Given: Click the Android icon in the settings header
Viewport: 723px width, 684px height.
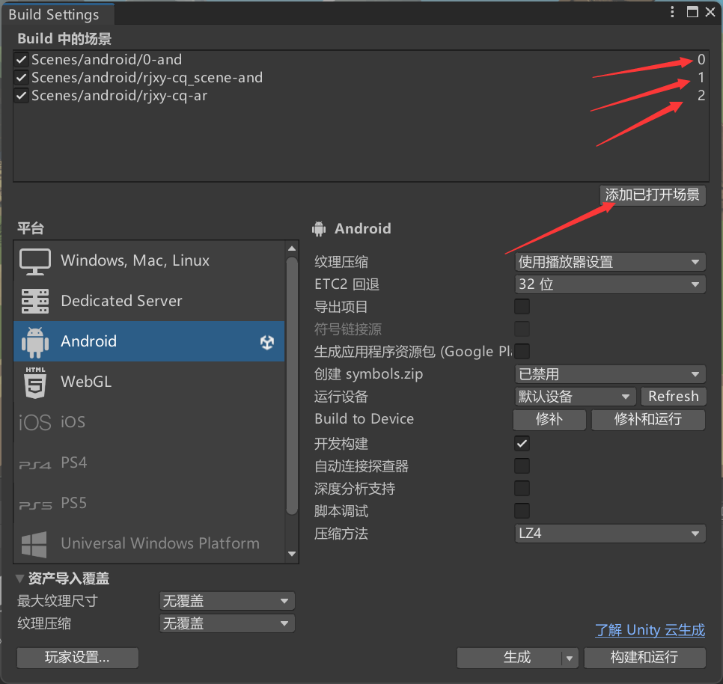Looking at the screenshot, I should click(319, 229).
